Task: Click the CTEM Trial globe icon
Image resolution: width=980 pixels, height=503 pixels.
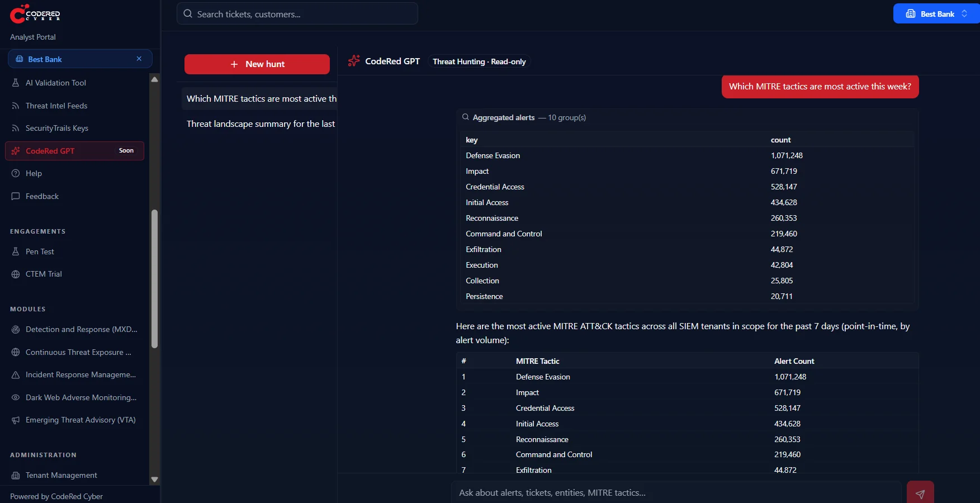Action: click(x=16, y=274)
